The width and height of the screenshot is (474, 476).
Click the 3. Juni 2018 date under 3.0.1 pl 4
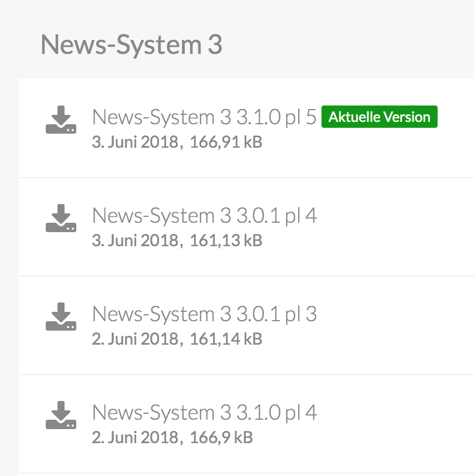[x=135, y=240]
